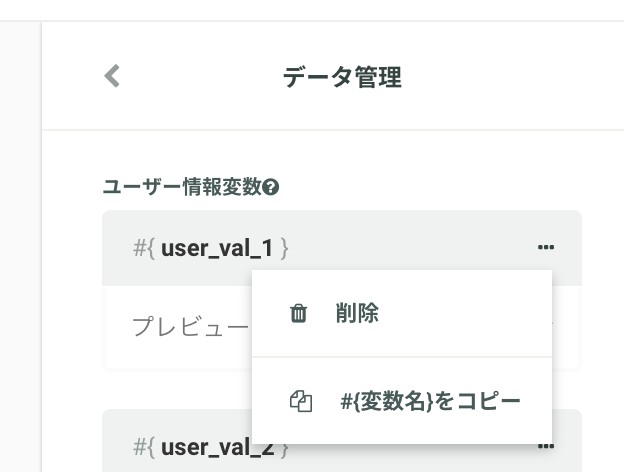Click the copy pages icon
Screen dimensions: 624x472
click(301, 401)
